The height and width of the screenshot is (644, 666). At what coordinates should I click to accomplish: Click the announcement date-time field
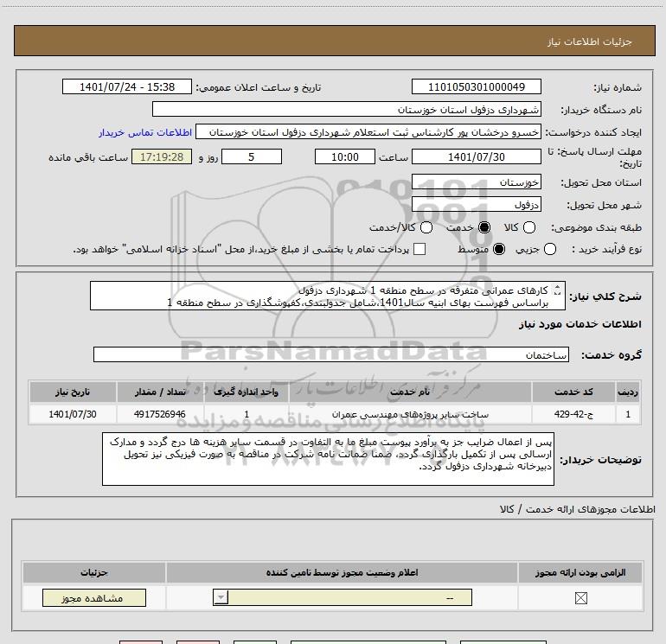127,86
